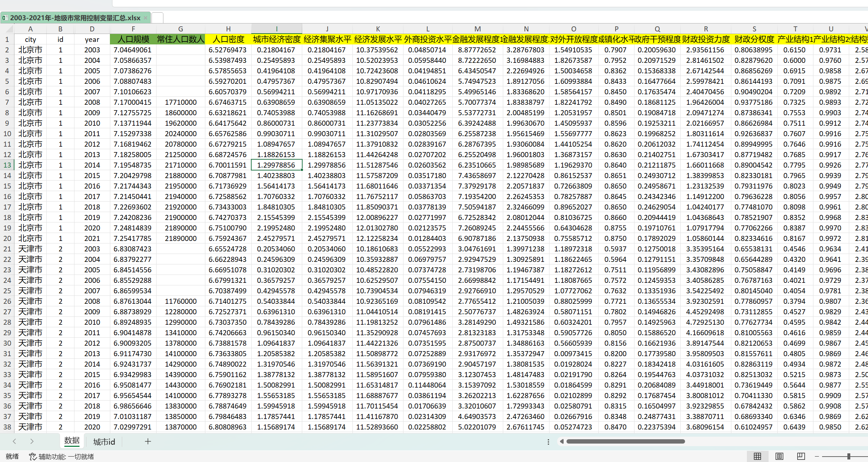Adjust the zoom slider handle
868x462 pixels.
pyautogui.click(x=848, y=456)
